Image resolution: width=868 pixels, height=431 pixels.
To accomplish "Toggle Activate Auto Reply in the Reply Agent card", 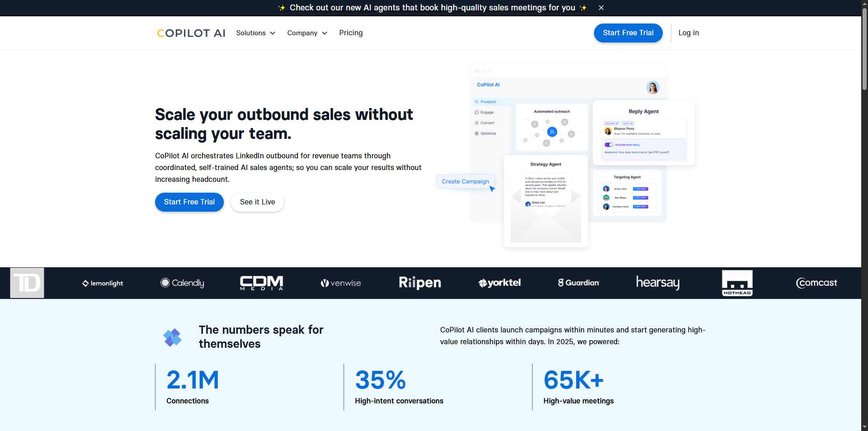I will pos(609,145).
